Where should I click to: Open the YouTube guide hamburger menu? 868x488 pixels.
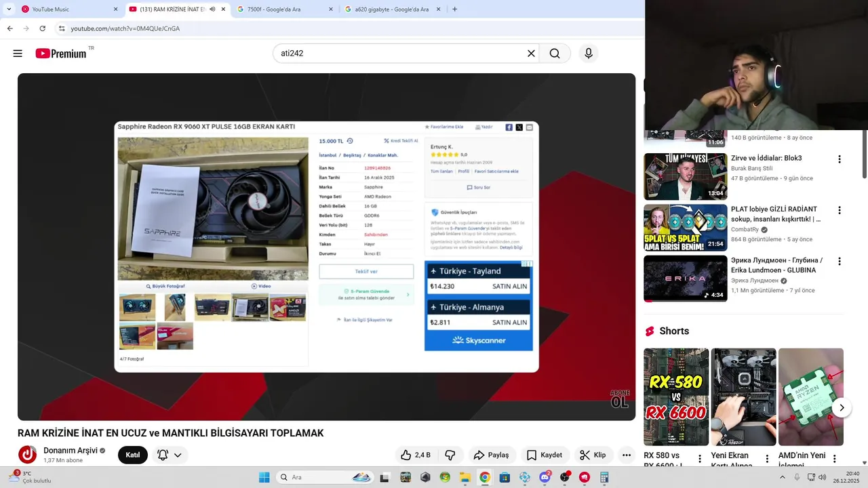[18, 54]
